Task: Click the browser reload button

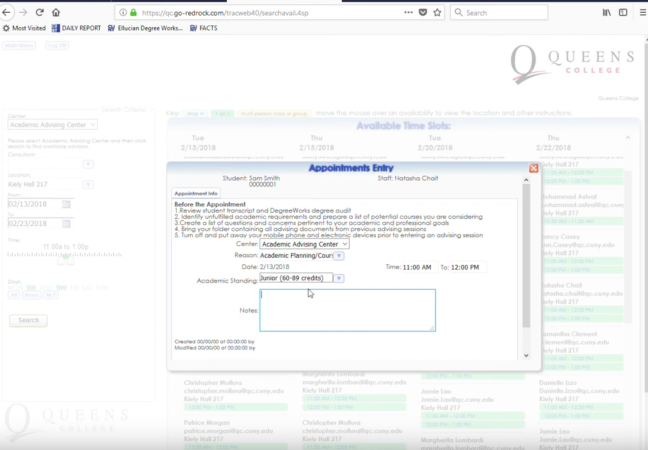Action: (39, 13)
